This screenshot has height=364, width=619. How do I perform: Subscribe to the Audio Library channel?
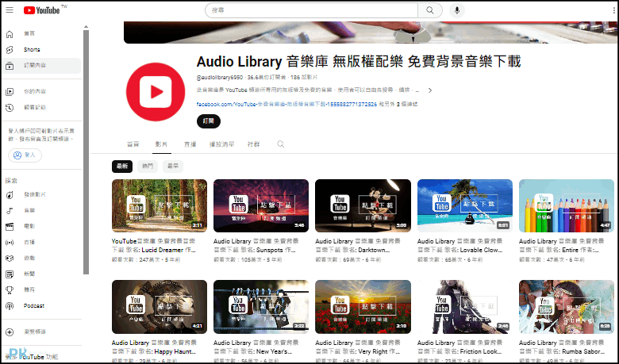click(209, 121)
